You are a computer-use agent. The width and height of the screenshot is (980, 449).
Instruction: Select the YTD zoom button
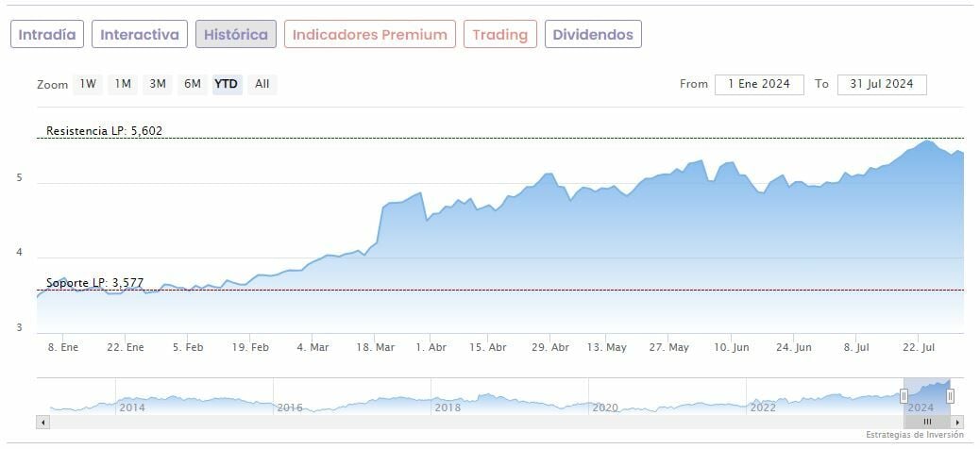tap(227, 84)
